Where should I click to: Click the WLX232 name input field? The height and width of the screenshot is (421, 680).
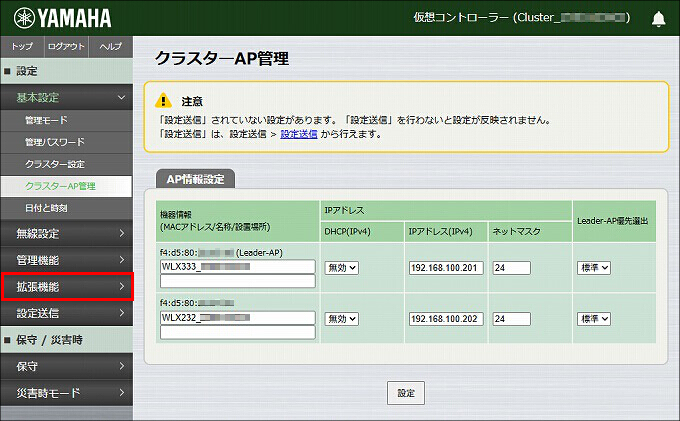pos(238,318)
